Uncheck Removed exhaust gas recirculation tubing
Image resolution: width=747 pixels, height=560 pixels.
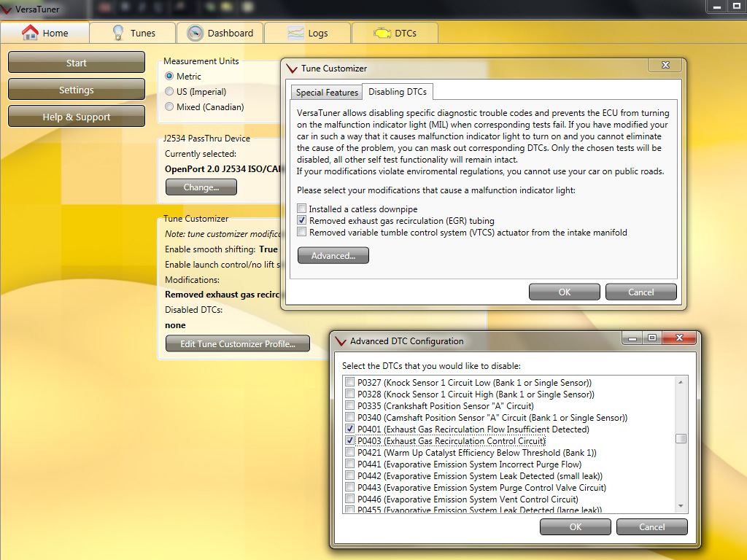click(x=301, y=220)
